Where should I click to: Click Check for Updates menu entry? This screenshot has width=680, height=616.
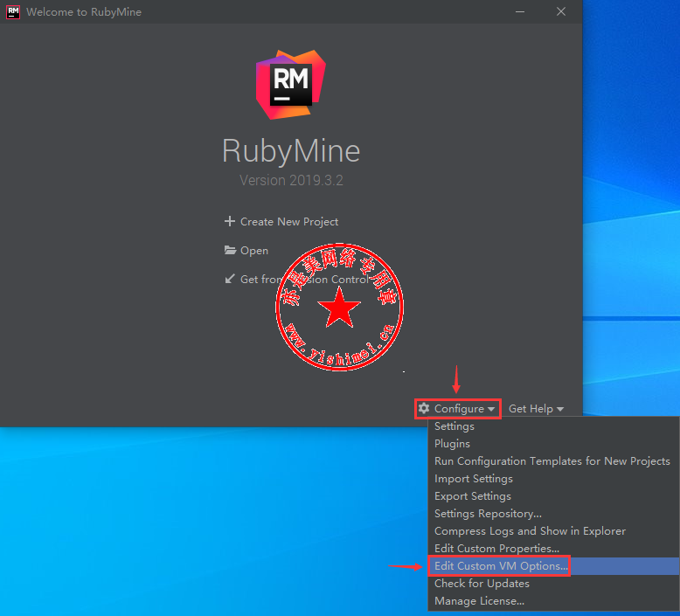click(553, 584)
